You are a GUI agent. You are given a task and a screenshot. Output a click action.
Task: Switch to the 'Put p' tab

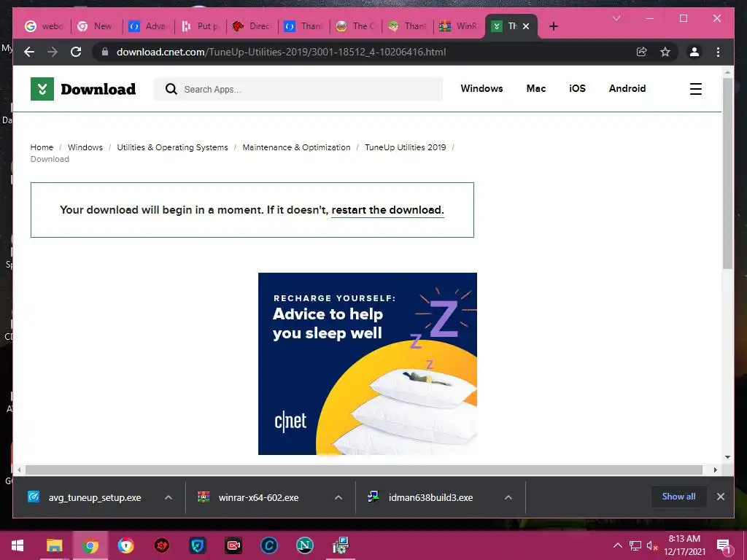tap(200, 26)
